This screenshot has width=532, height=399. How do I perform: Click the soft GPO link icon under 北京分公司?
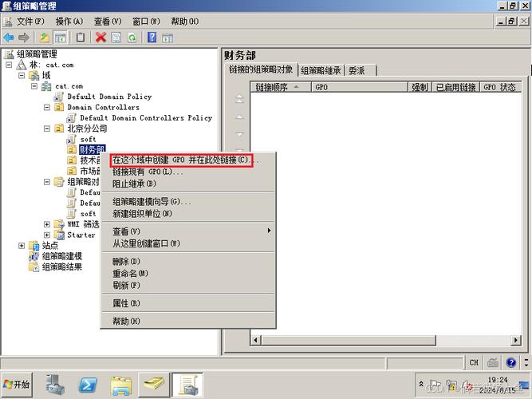point(71,139)
